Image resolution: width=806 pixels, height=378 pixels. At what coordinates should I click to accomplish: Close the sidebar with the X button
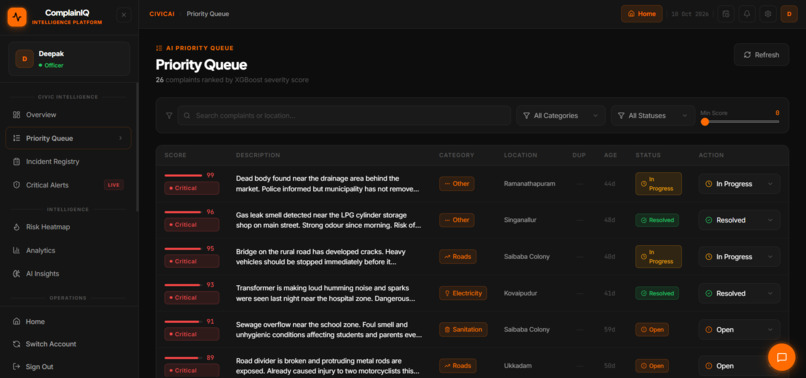(x=123, y=15)
